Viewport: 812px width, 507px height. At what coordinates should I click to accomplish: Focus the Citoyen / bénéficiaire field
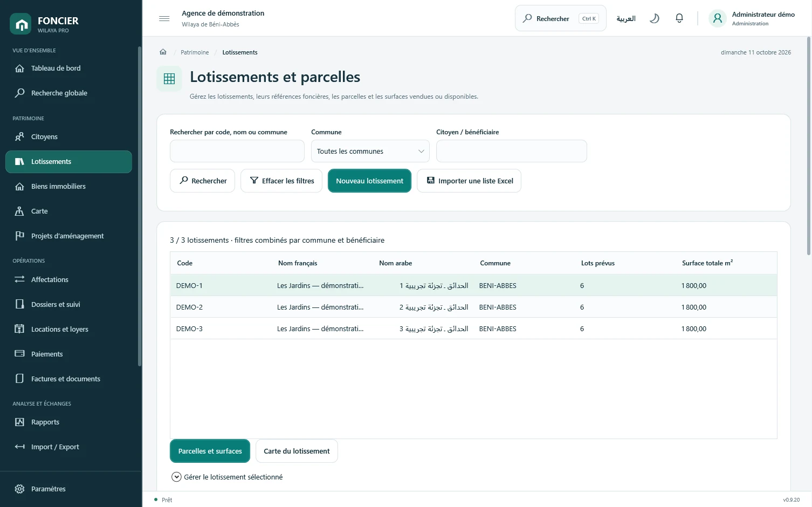click(512, 151)
